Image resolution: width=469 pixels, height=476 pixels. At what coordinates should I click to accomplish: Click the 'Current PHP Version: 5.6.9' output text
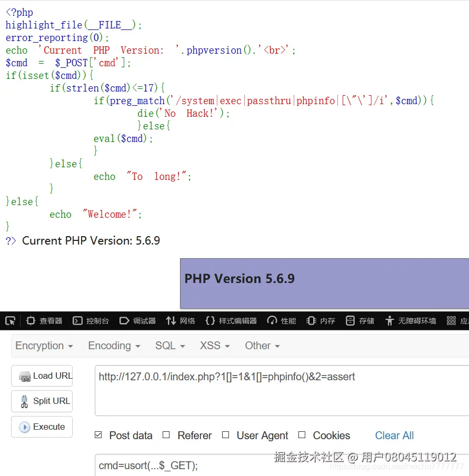pos(91,241)
